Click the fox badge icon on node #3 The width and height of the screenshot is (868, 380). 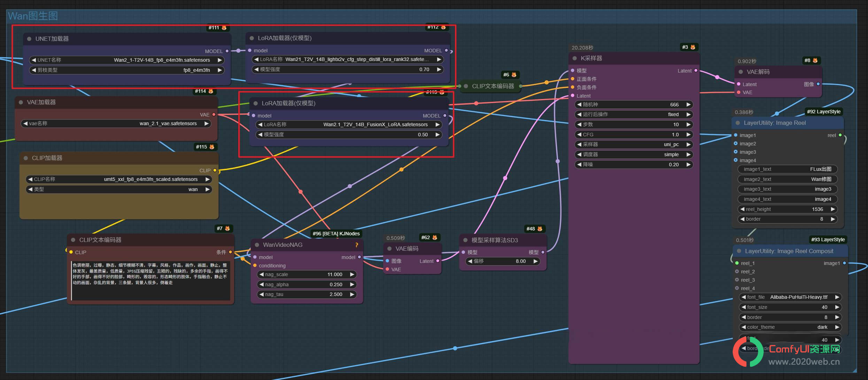click(x=693, y=47)
